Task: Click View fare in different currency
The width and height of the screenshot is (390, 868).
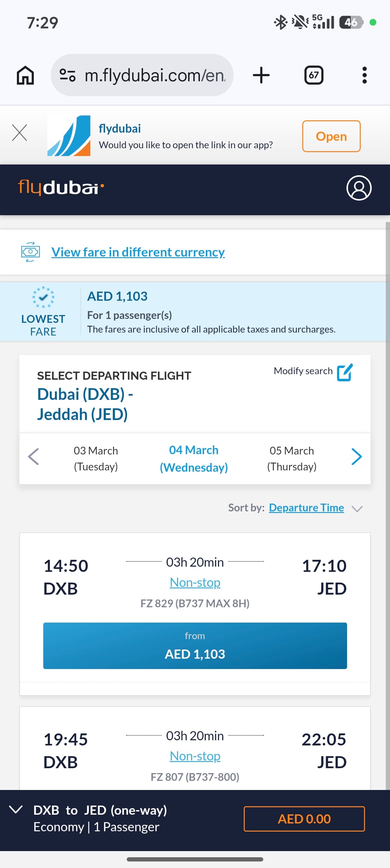Action: point(138,252)
